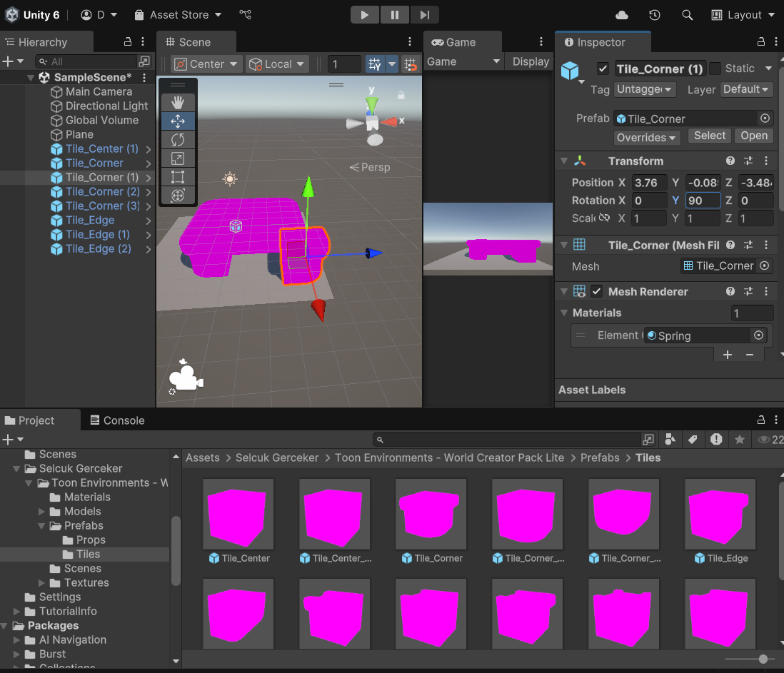Open Transform component help icon
Screen dimensions: 784x673
coord(730,161)
